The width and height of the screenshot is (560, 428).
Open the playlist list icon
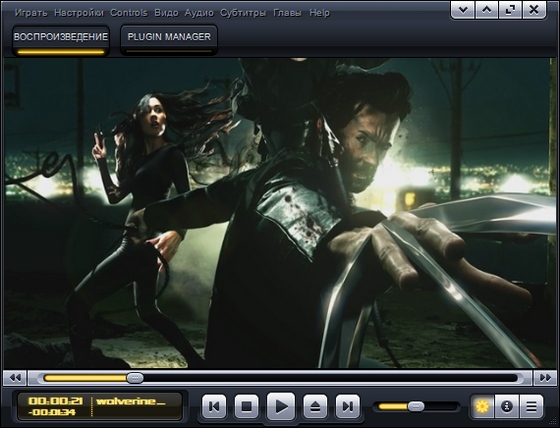click(x=531, y=406)
